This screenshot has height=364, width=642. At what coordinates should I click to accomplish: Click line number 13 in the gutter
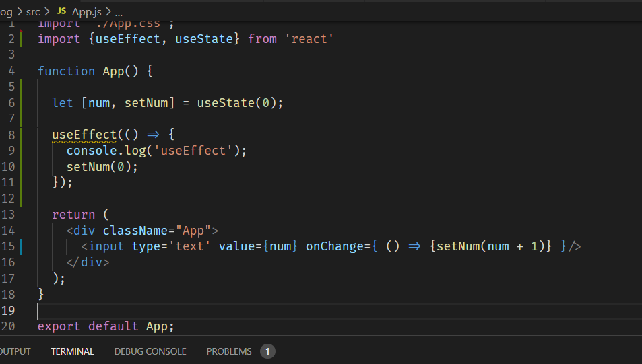tap(8, 215)
